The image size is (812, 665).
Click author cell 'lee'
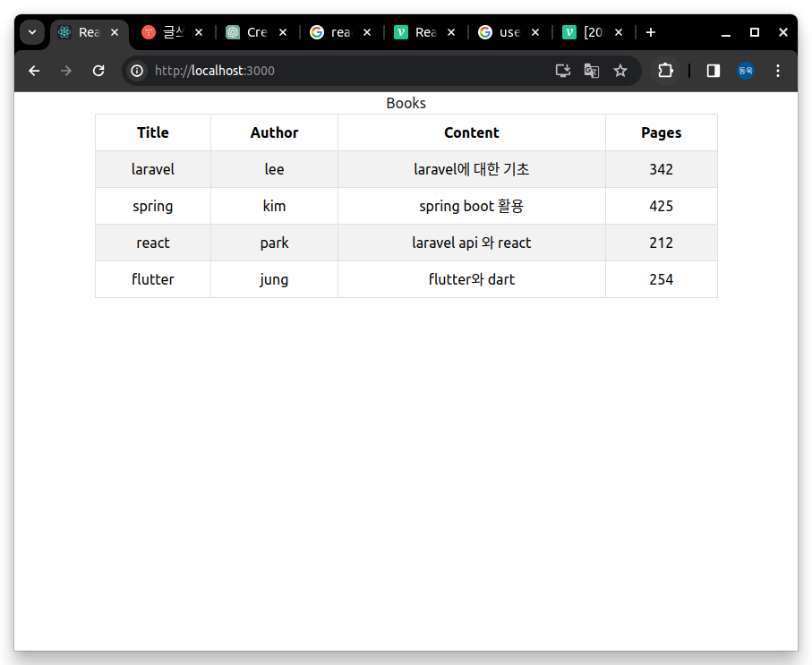click(275, 169)
